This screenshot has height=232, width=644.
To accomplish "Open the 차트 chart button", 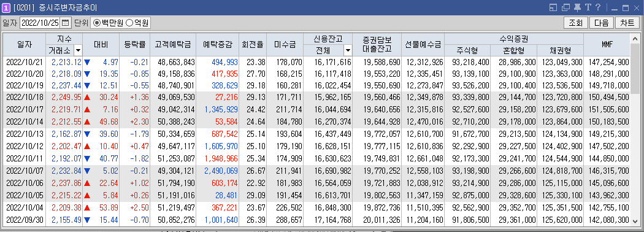I will pyautogui.click(x=627, y=23).
